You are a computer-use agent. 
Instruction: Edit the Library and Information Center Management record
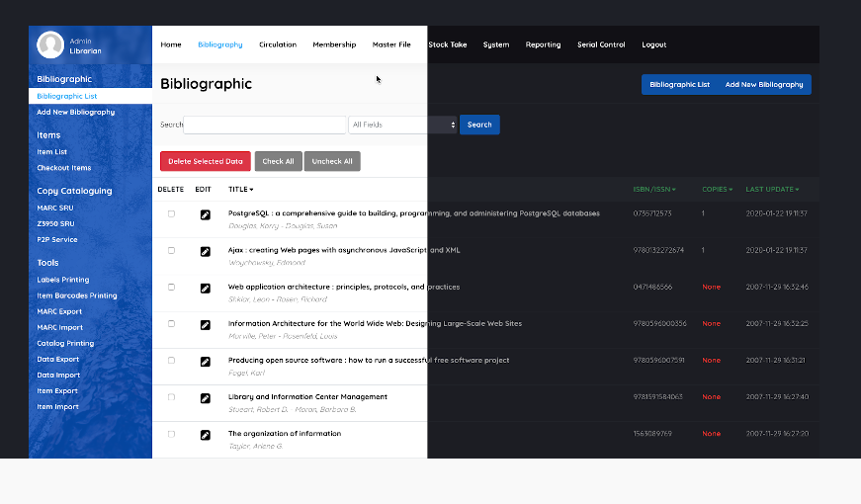(206, 398)
